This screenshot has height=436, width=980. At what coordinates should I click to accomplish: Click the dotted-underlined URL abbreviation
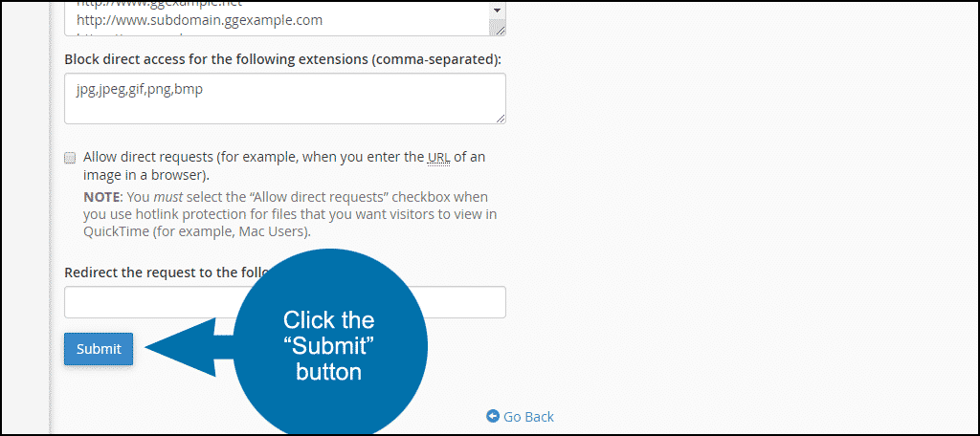click(438, 158)
